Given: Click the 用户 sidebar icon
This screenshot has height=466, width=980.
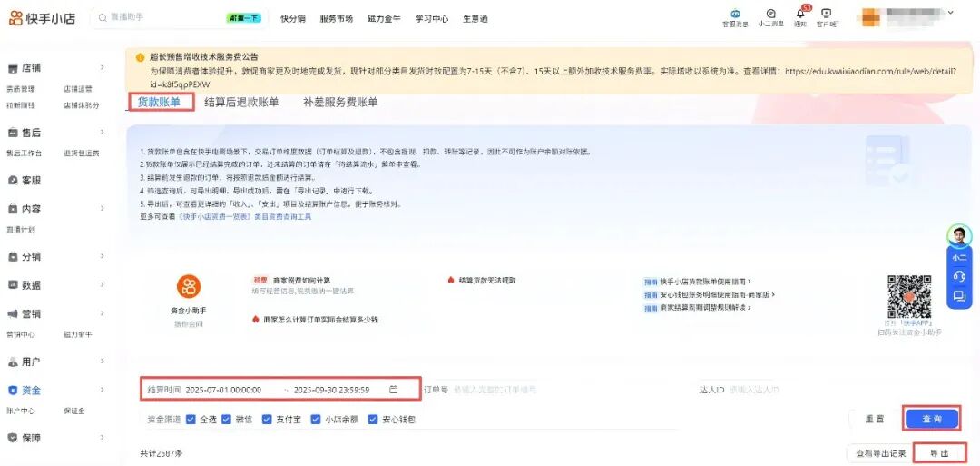Looking at the screenshot, I should (12, 362).
